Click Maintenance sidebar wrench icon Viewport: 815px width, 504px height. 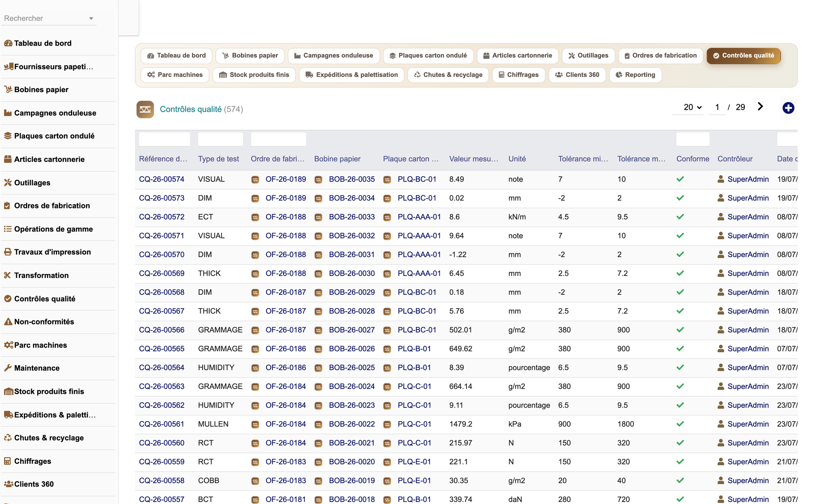pos(8,368)
